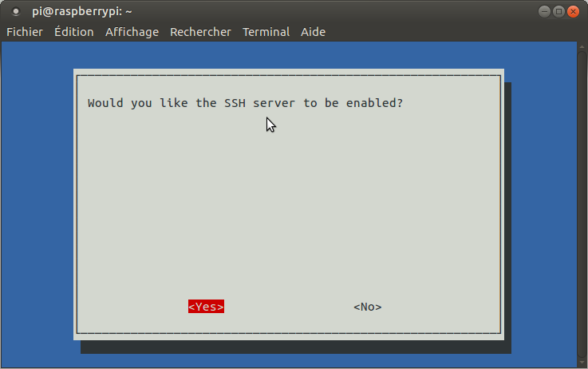588x369 pixels.
Task: Open the Affichage menu
Action: click(x=132, y=32)
